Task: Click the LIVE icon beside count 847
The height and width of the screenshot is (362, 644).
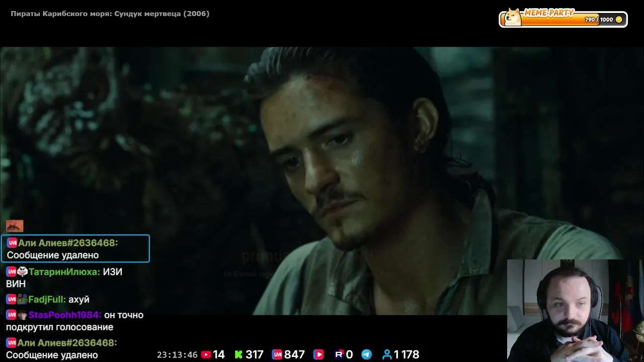Action: tap(277, 354)
